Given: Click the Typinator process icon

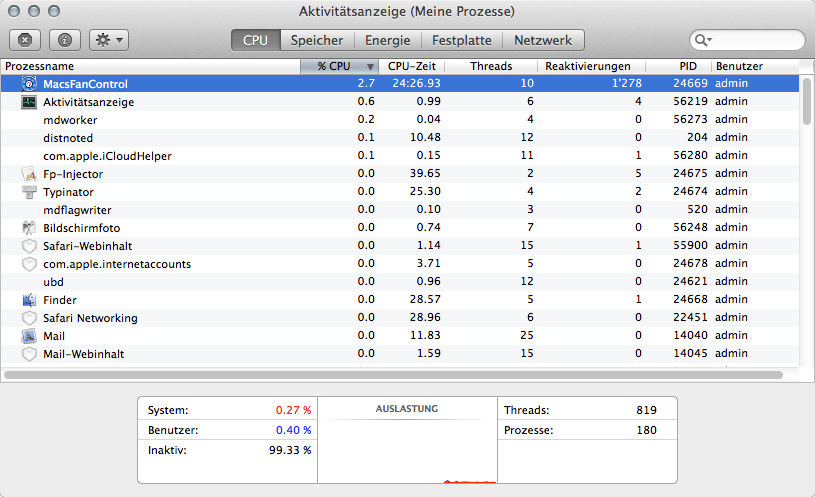Looking at the screenshot, I should (x=29, y=192).
